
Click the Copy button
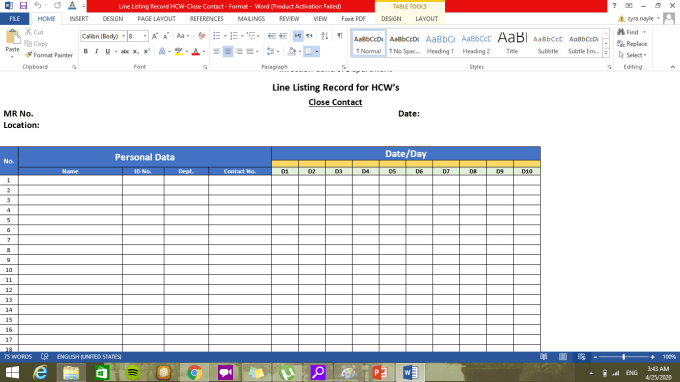pos(36,44)
